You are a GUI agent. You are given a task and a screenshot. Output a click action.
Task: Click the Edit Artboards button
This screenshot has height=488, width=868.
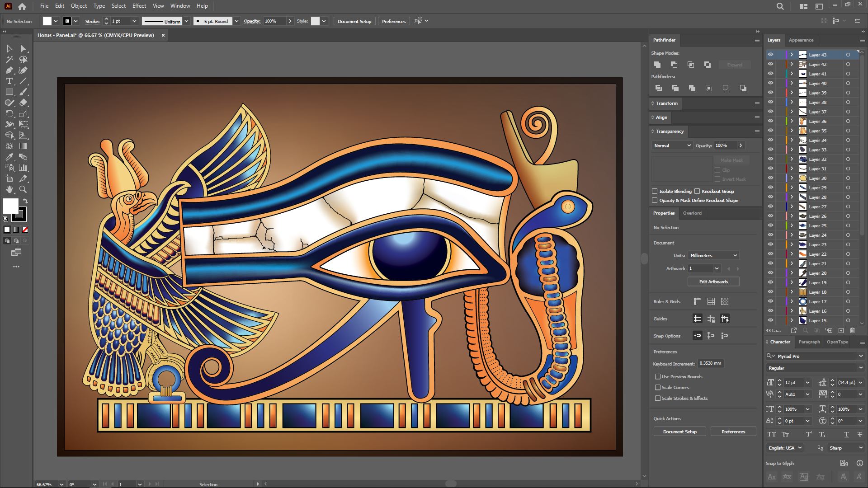pyautogui.click(x=713, y=282)
